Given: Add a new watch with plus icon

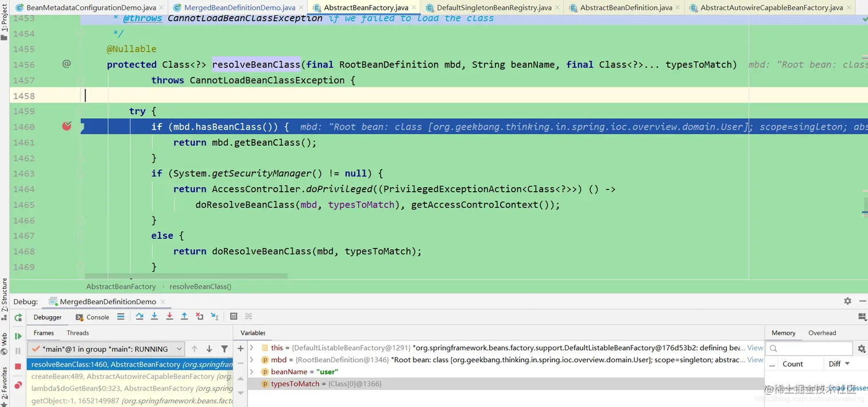Looking at the screenshot, I should (241, 348).
